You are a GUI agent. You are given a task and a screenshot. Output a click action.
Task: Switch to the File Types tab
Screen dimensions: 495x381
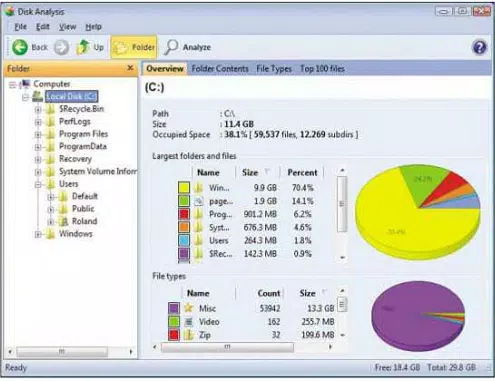(274, 69)
